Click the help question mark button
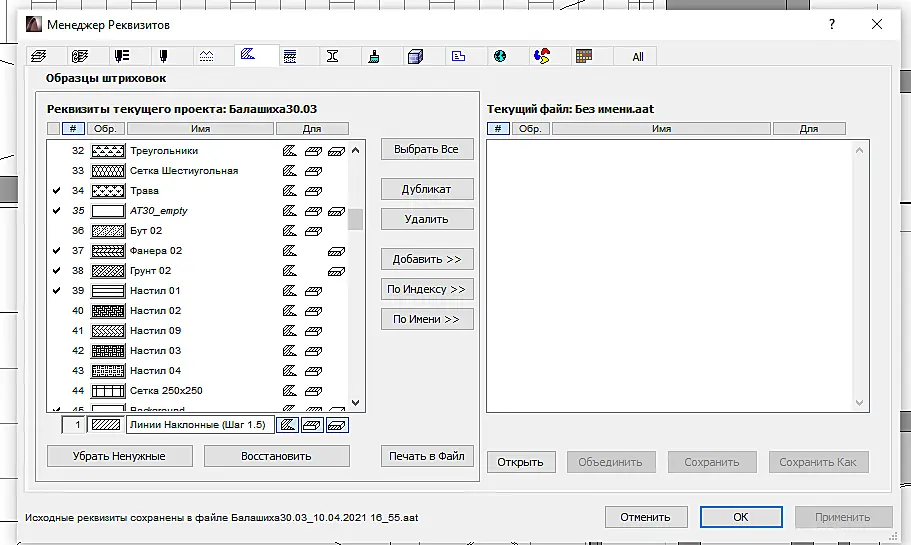911x545 pixels. coord(832,24)
